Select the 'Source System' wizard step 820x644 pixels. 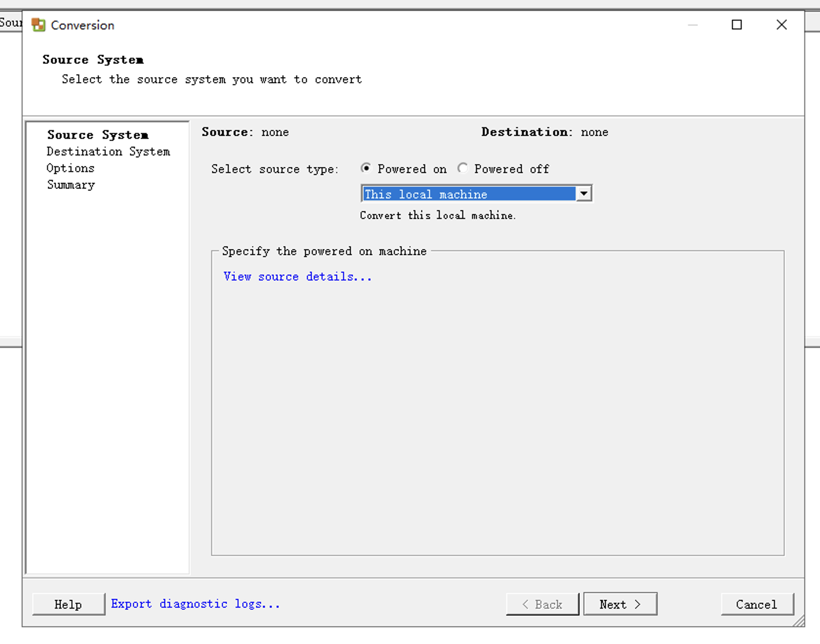tap(97, 135)
